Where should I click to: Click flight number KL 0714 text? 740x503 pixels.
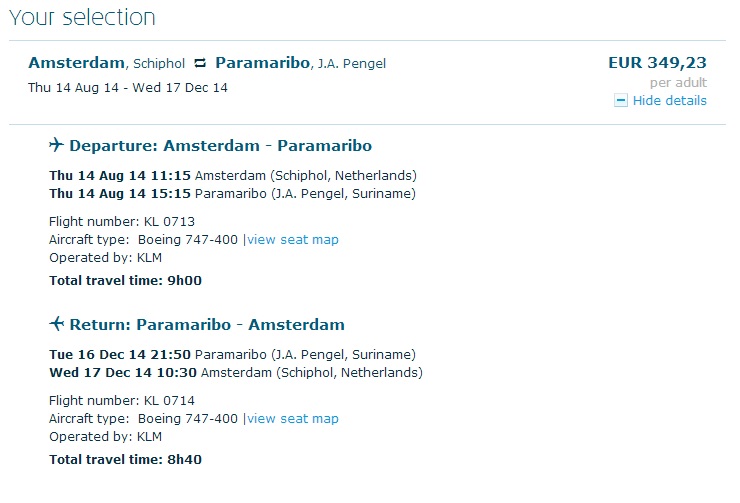[x=122, y=401]
